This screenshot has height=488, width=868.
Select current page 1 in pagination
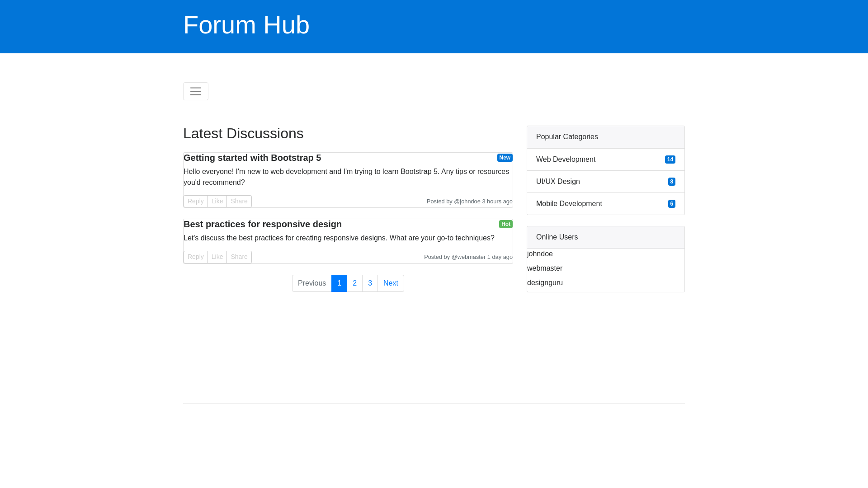(x=339, y=283)
